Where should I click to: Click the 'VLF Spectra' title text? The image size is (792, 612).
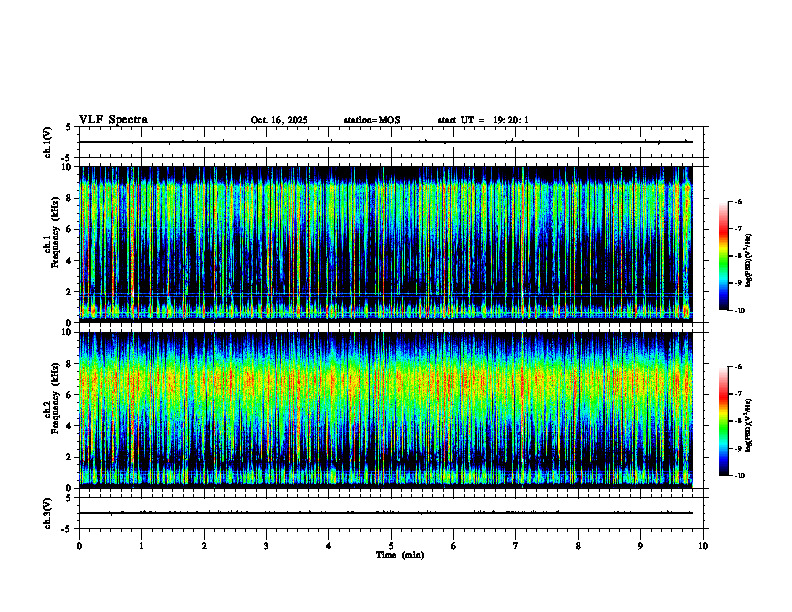113,120
